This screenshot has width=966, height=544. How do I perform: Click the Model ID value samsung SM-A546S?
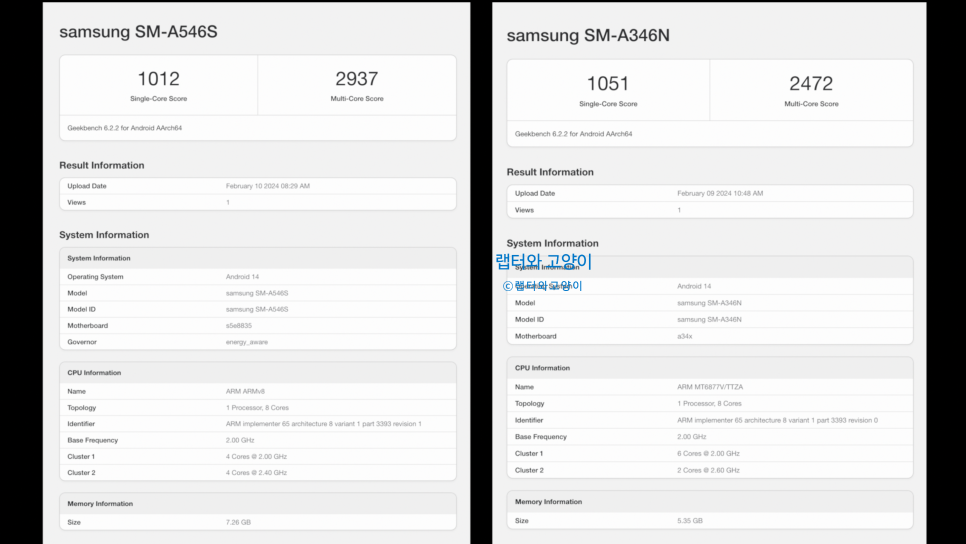[256, 309]
